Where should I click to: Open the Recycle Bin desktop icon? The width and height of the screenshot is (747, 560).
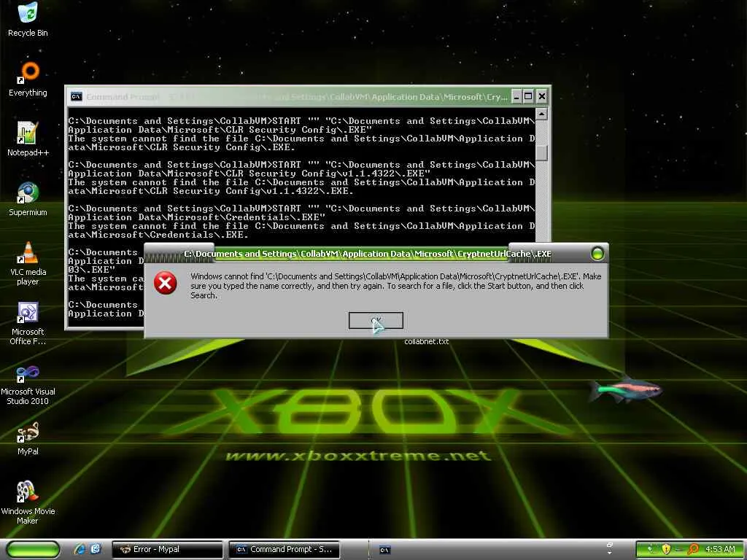point(28,19)
